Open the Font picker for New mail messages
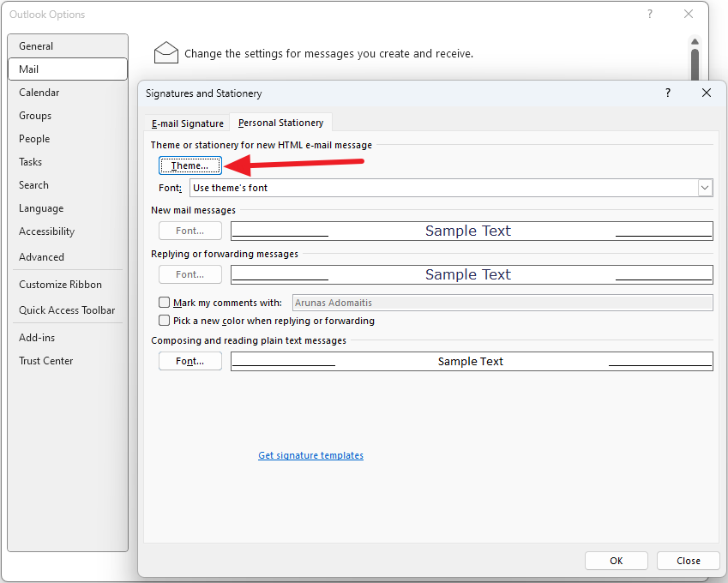Screen dimensions: 728x583 click(190, 230)
